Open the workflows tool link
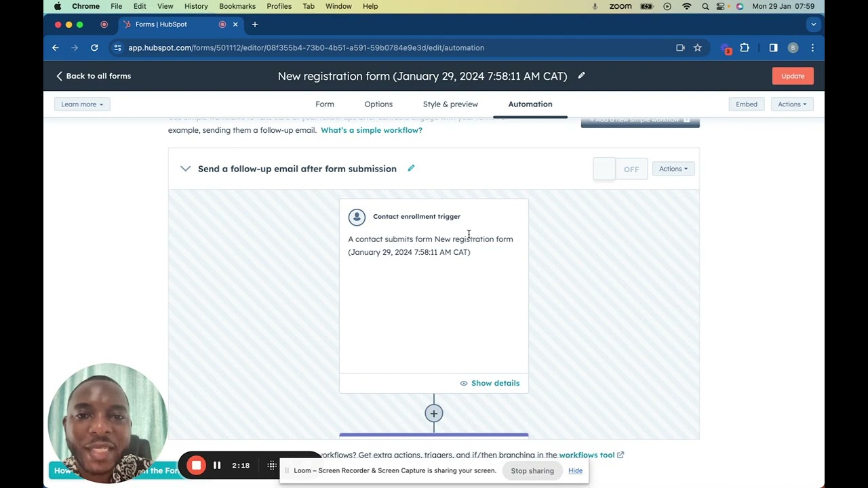Viewport: 868px width, 488px height. click(591, 455)
